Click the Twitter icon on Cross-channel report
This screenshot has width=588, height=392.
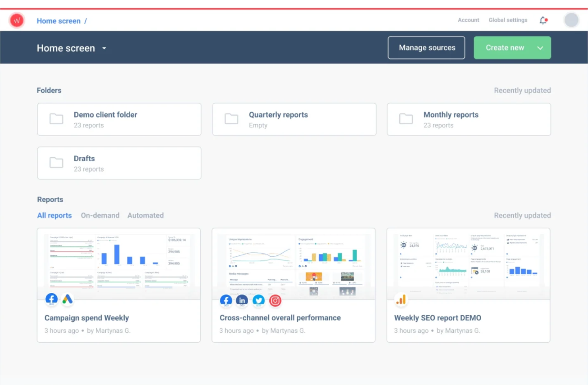click(x=259, y=301)
